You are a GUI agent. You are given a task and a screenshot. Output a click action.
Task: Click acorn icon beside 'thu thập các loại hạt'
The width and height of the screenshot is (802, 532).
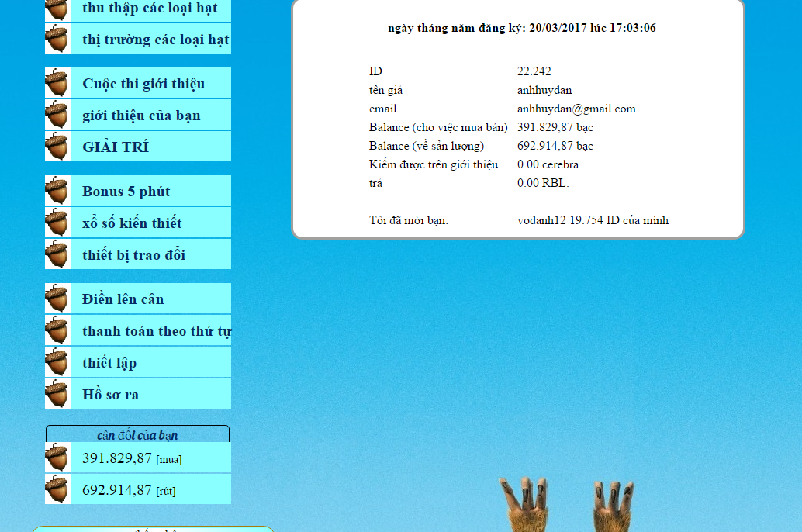point(57,9)
